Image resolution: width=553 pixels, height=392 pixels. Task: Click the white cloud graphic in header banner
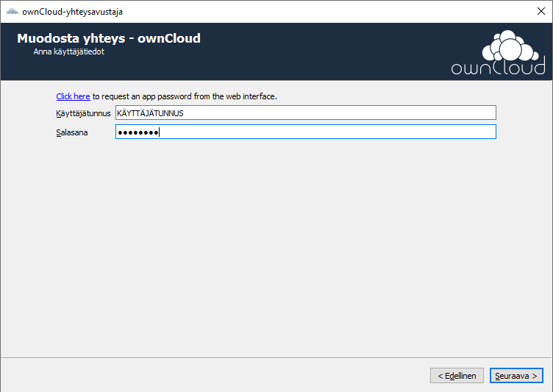510,46
